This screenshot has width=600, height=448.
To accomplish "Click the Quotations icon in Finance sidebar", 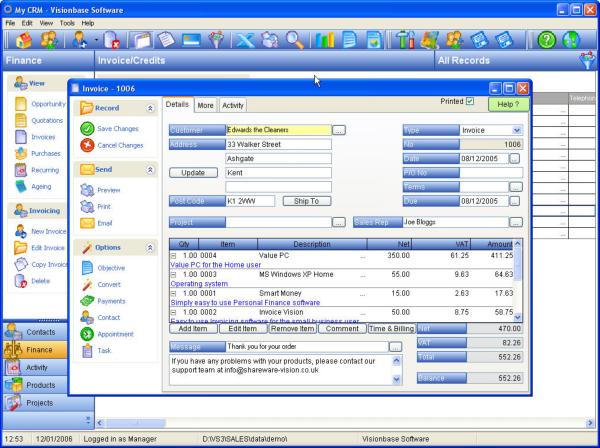I will coord(21,121).
